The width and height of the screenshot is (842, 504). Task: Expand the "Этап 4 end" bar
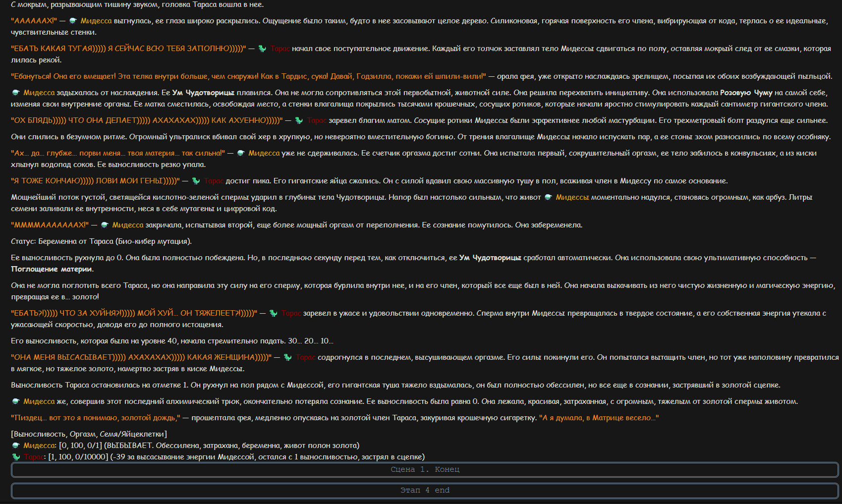tap(425, 490)
